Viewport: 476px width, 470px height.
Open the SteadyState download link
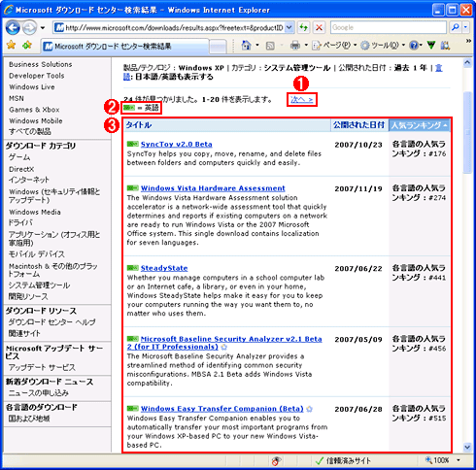coord(164,268)
